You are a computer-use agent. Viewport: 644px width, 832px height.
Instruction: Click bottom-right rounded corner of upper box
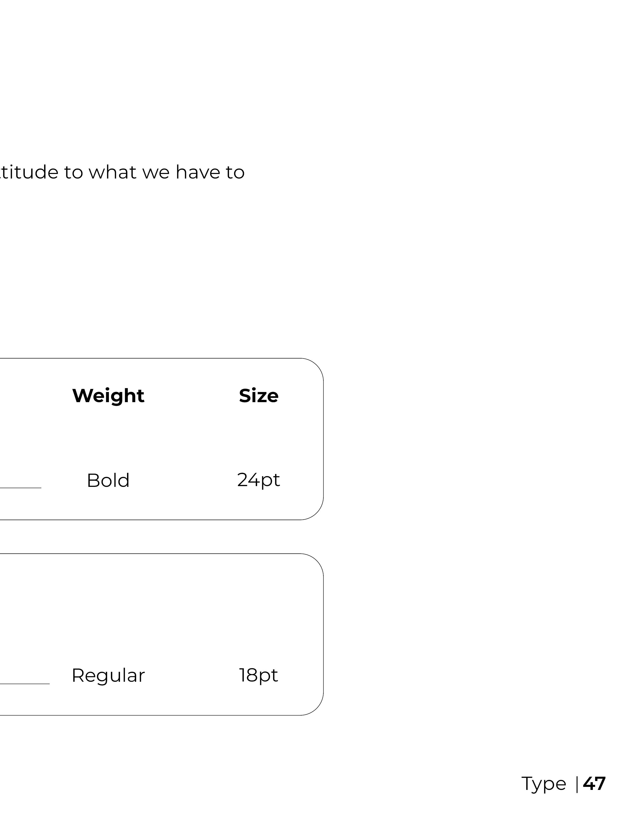tap(317, 513)
